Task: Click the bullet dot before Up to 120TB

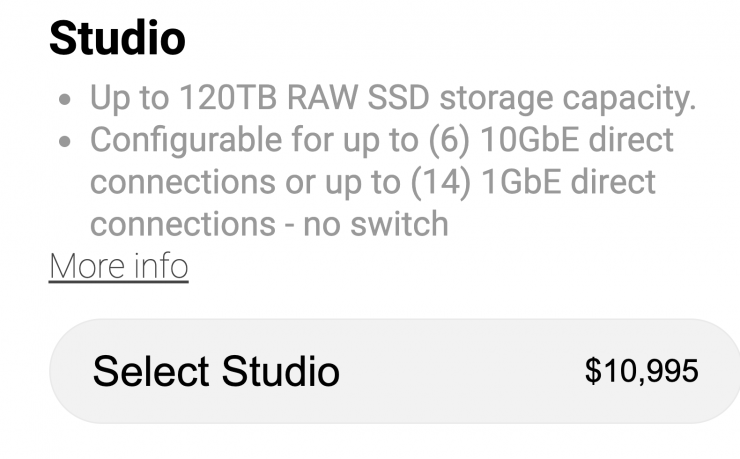Action: tap(65, 101)
